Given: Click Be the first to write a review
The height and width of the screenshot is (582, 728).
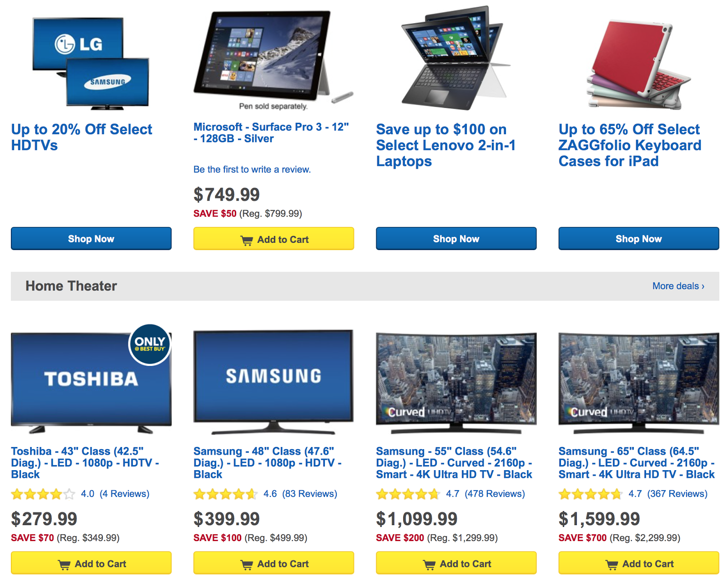Looking at the screenshot, I should pos(252,170).
